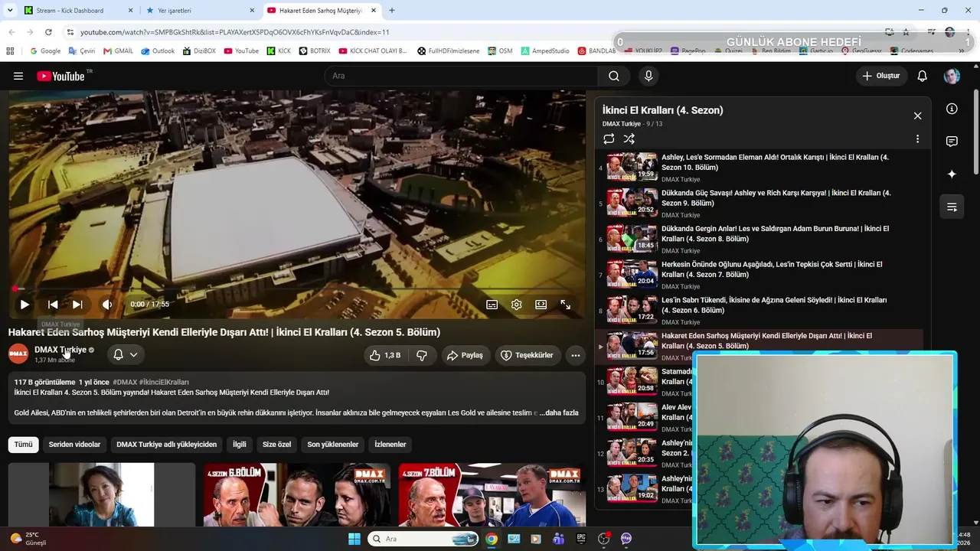Select the DMAX Turkiye adlı yükleyiciden chip
This screenshot has height=551, width=980.
[167, 445]
